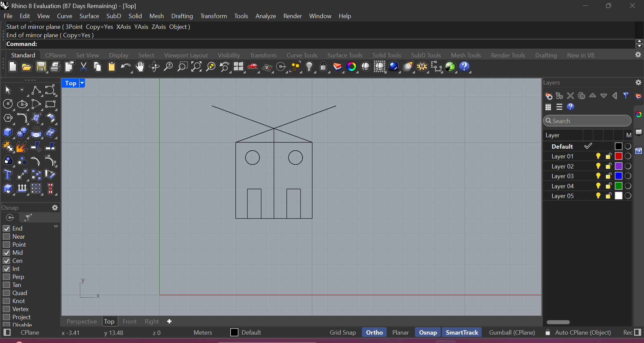
Task: Click the Text object tool
Action: 8,175
